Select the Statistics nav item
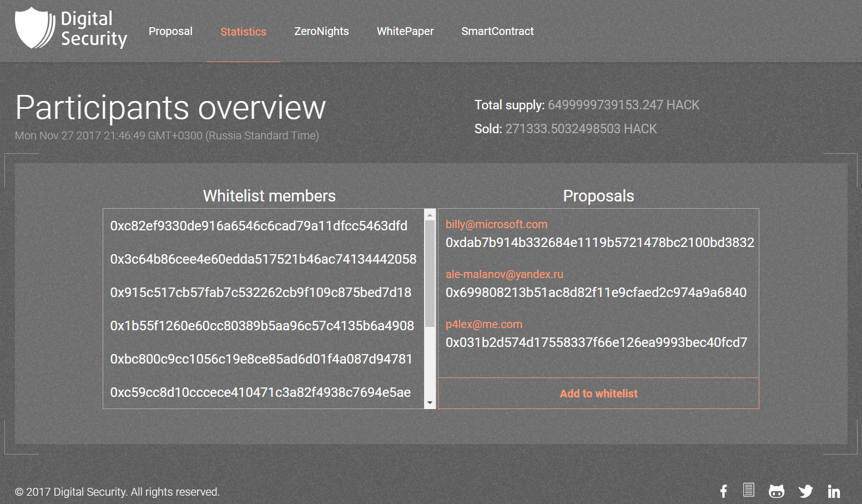 243,32
